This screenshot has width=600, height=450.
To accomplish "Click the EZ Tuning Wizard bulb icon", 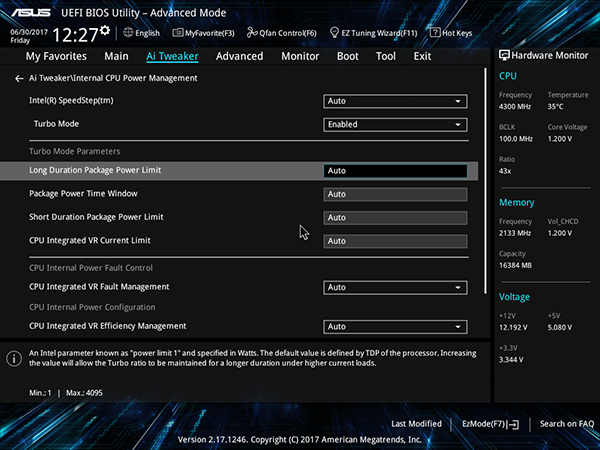I will point(334,33).
